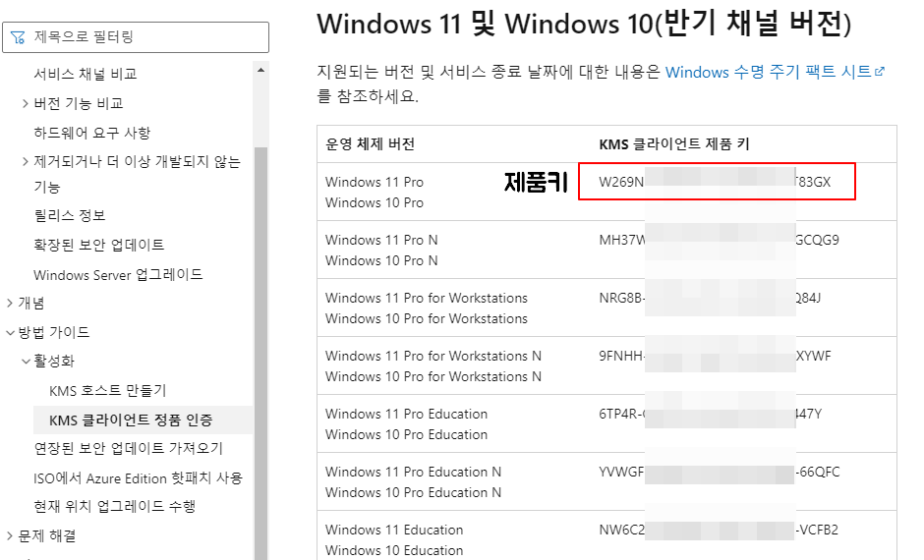
Task: Click Windows 11 Pro for Workstations N text
Action: 433,357
